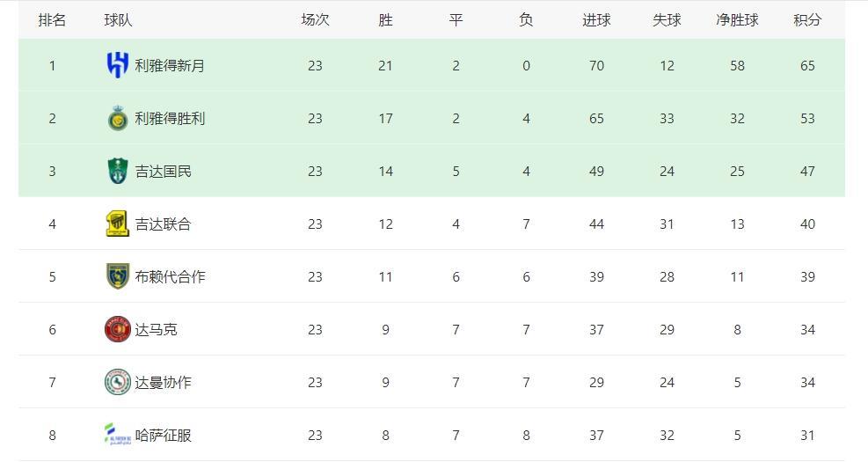Click the 利雅得胜利 club crest
Screen dimensions: 868x462
pos(117,118)
